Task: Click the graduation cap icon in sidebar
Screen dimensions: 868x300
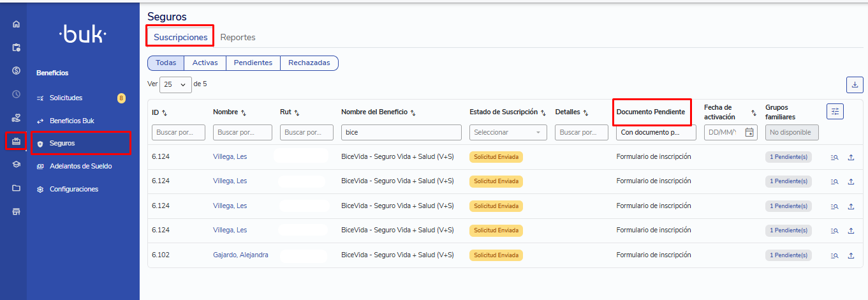Action: pyautogui.click(x=17, y=164)
